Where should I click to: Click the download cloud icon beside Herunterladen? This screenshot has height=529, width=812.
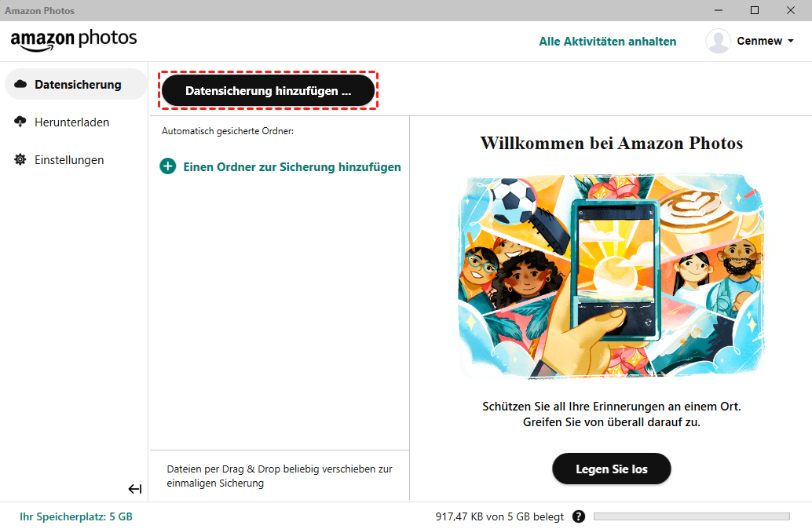pyautogui.click(x=20, y=122)
